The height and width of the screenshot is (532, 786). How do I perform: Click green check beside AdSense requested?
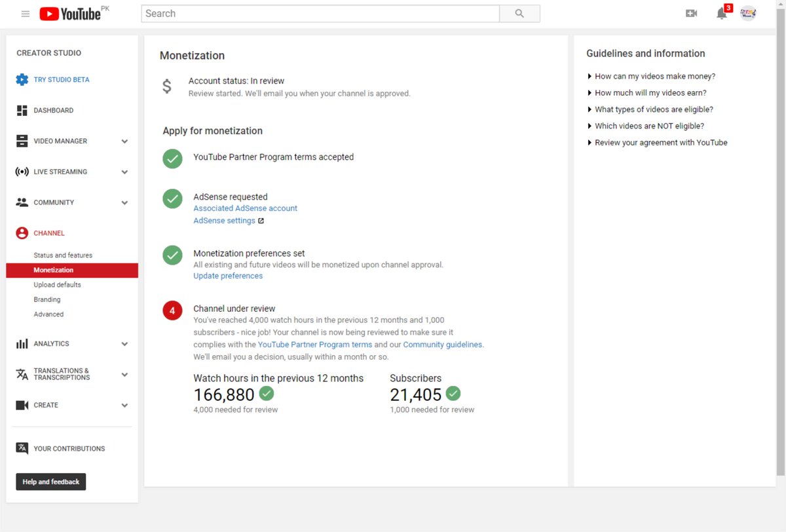click(x=172, y=199)
